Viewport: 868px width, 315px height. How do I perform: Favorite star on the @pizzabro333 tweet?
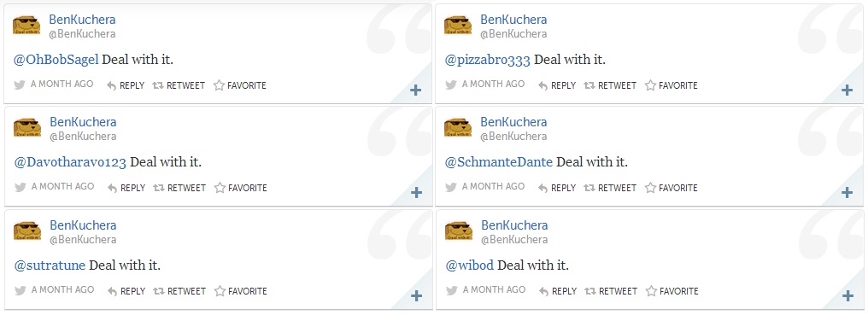click(x=650, y=86)
